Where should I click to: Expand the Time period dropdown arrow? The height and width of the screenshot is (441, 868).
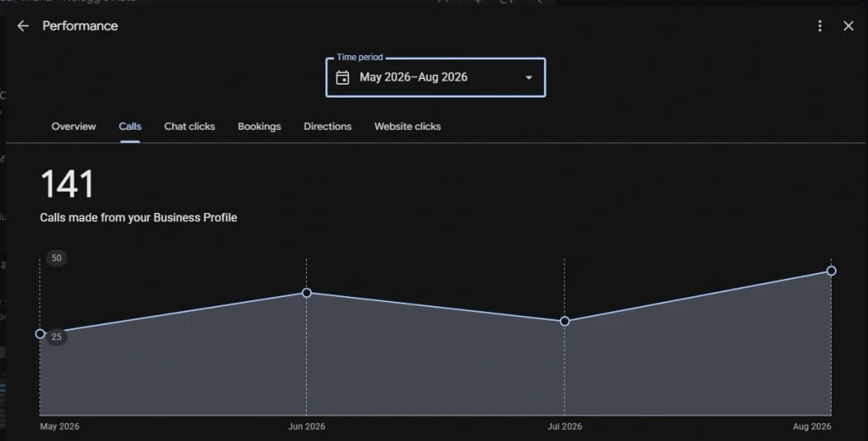coord(529,77)
